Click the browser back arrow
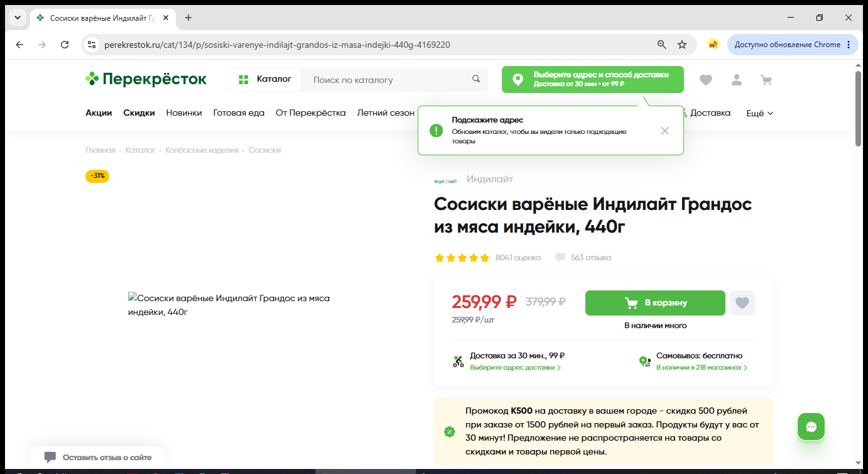Viewport: 868px width, 474px height. point(19,45)
